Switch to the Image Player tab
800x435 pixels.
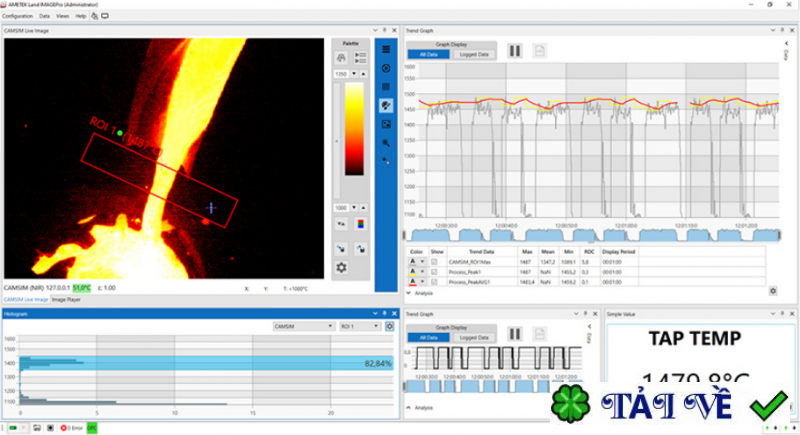66,299
